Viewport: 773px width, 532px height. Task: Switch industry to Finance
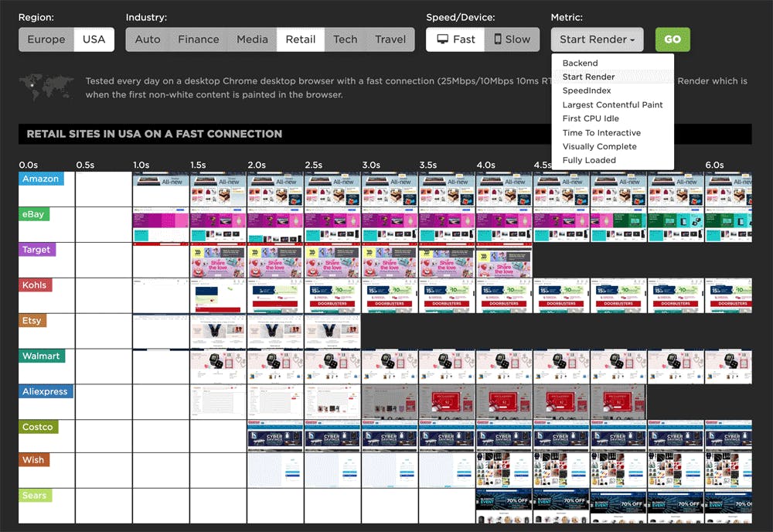pyautogui.click(x=199, y=39)
